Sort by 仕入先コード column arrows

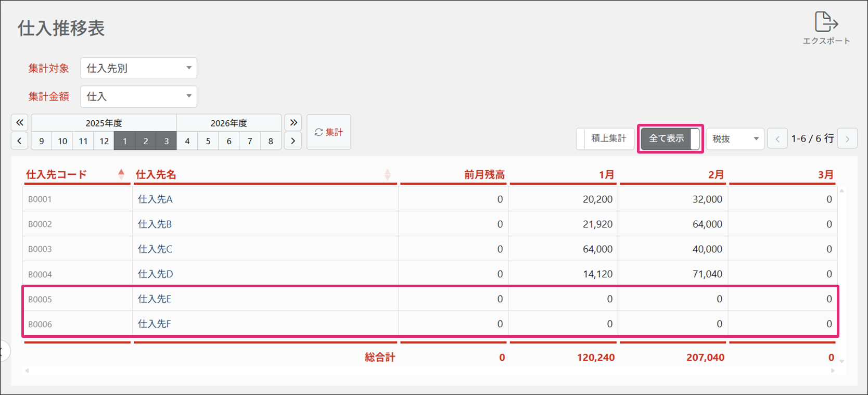click(121, 174)
